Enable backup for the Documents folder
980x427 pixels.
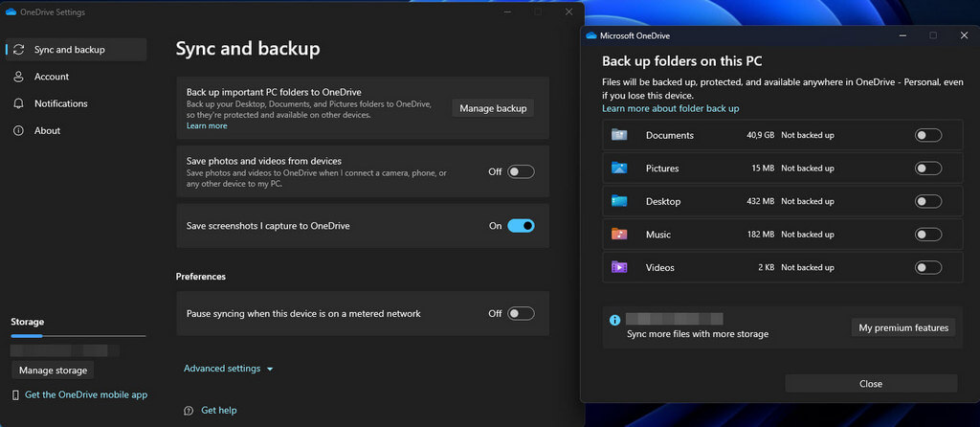(927, 135)
